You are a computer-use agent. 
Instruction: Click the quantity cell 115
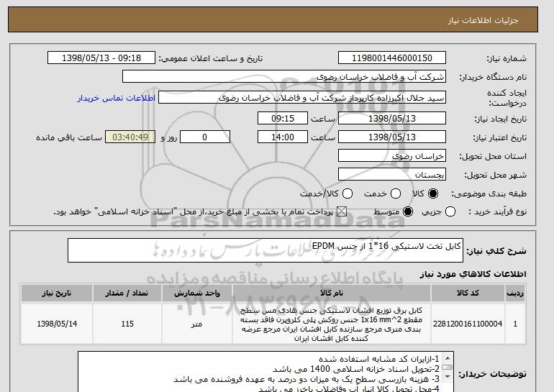click(x=127, y=324)
